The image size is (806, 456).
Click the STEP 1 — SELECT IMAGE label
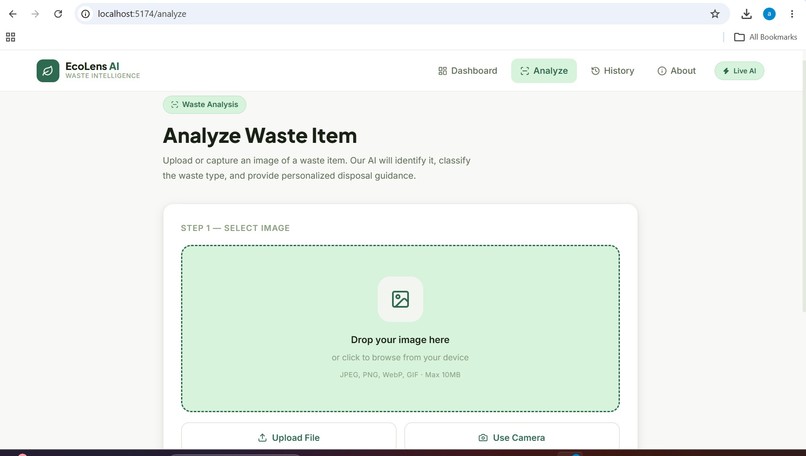(x=235, y=228)
